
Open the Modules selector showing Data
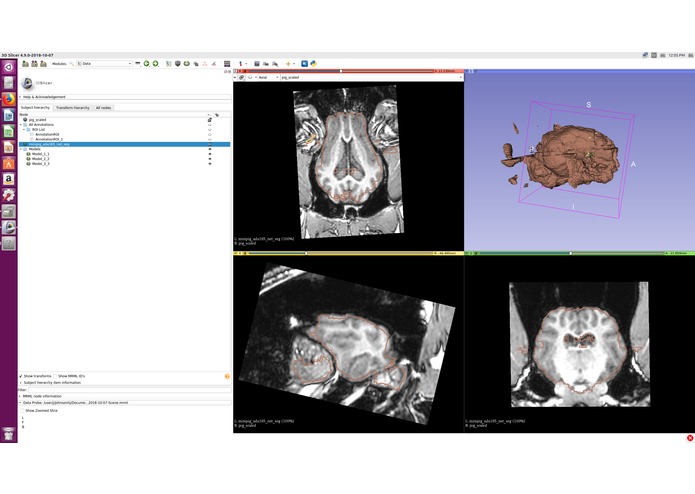105,64
